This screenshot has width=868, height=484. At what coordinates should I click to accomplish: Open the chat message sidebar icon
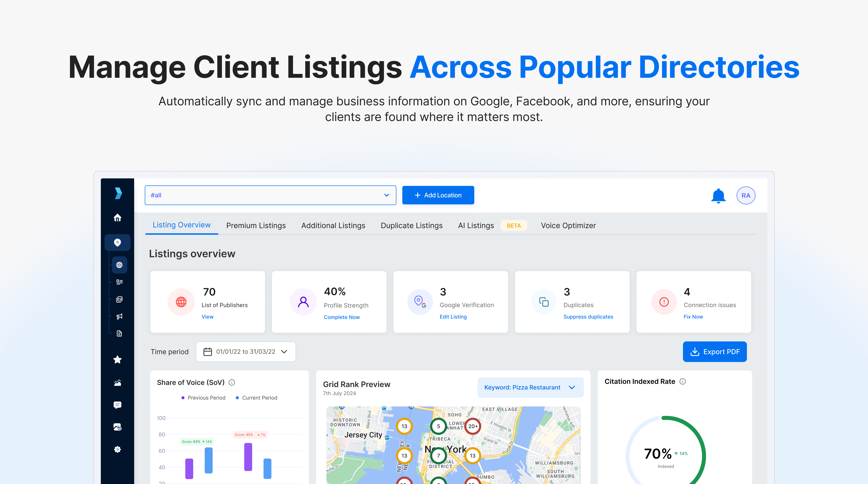coord(117,405)
